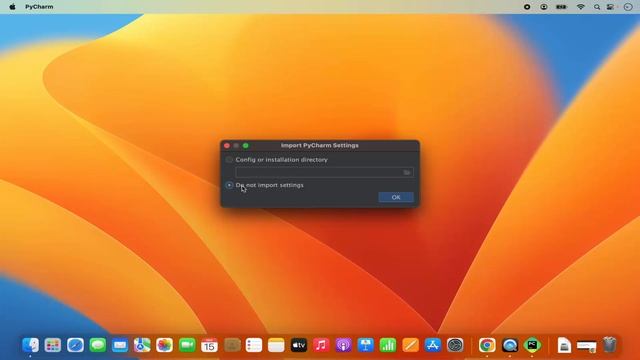Open the Trash in the dock
Screen dimensions: 640x360
(x=609, y=345)
